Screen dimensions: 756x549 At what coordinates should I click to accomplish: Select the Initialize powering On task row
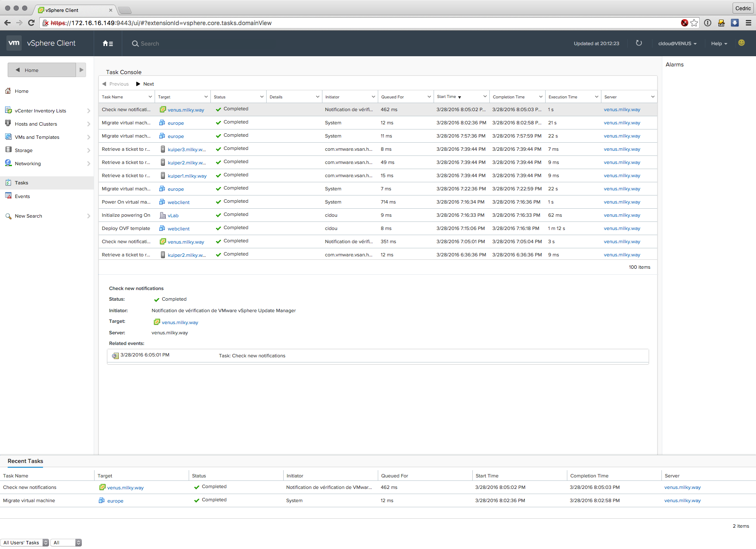coord(378,215)
